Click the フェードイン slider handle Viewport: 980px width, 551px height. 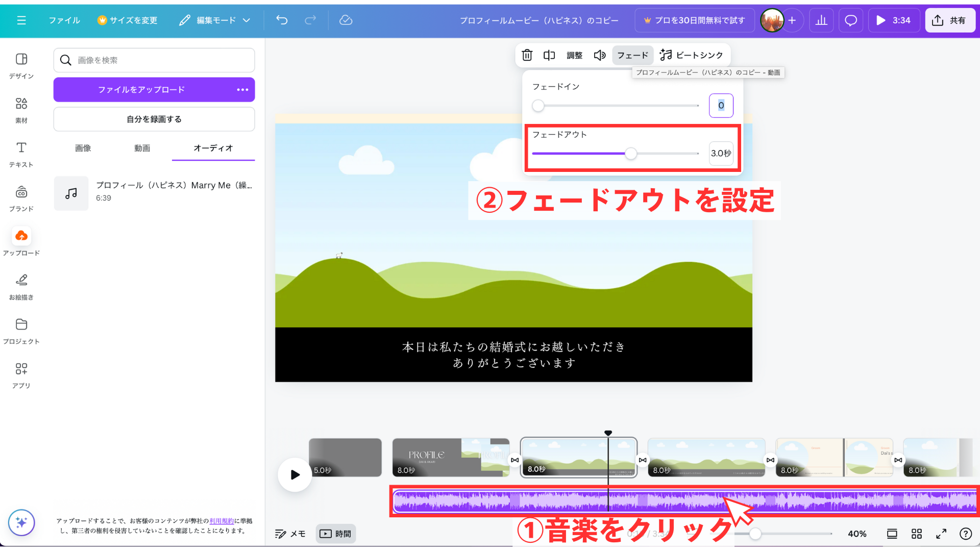pos(538,106)
